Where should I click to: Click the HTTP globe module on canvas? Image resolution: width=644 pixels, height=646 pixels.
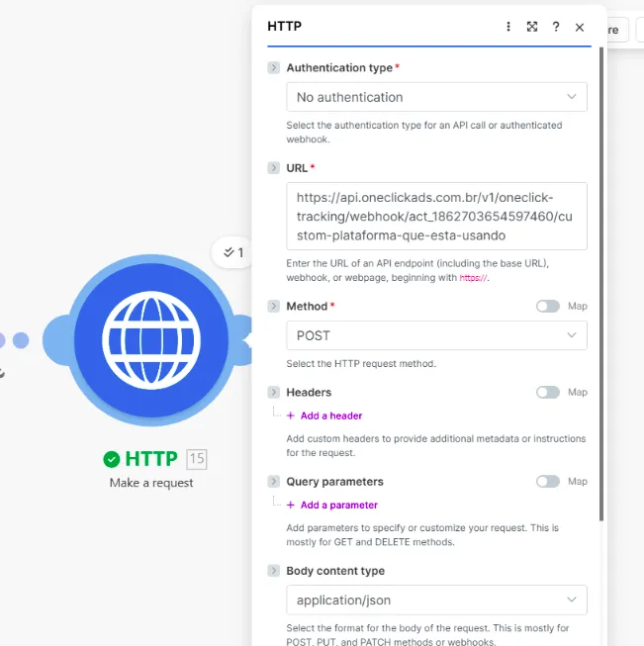[x=151, y=340]
